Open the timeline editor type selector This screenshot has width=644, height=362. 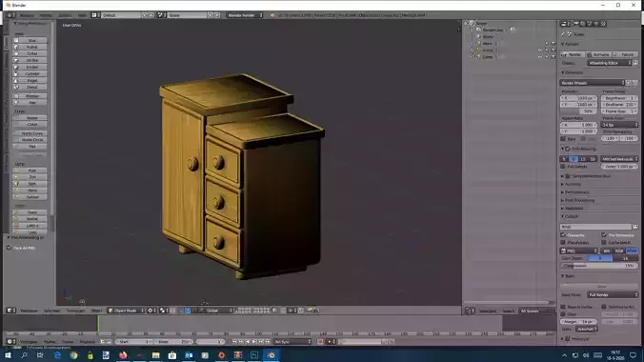tap(11, 341)
